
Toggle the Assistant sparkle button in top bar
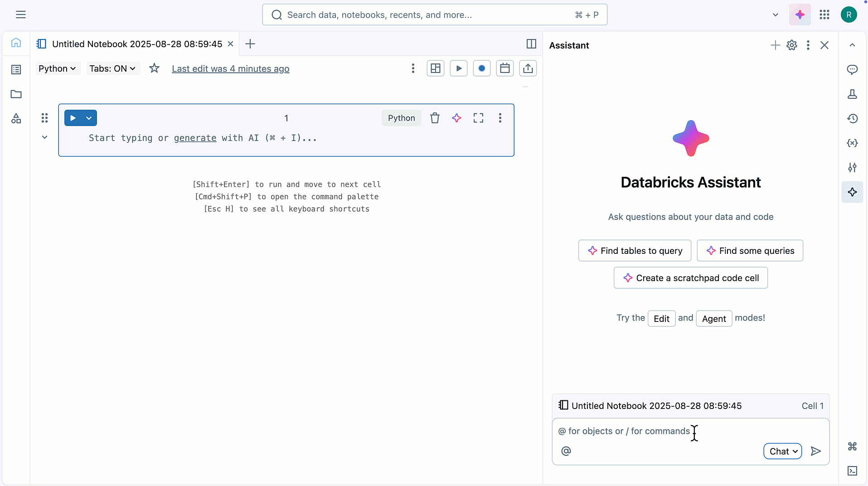tap(800, 15)
